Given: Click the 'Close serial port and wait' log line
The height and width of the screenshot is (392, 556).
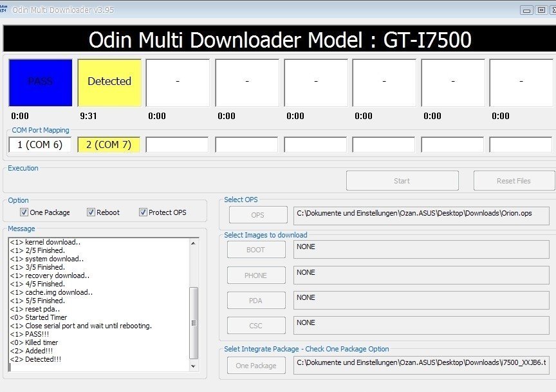Looking at the screenshot, I should coord(81,326).
